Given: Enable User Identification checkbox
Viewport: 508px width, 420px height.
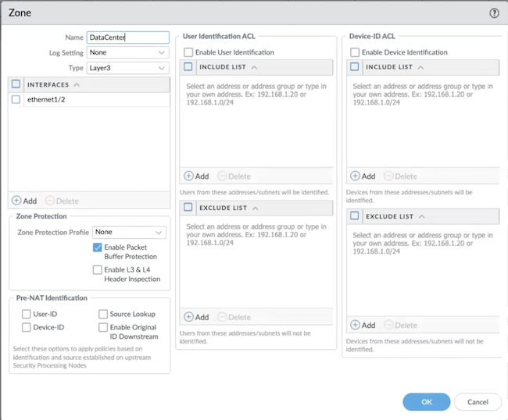Looking at the screenshot, I should point(188,52).
